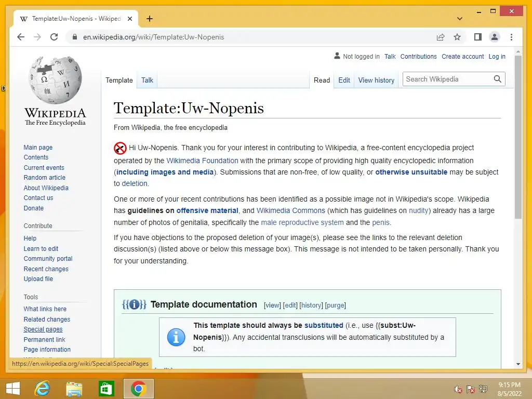The width and height of the screenshot is (532, 399).
Task: Go back to previous page in Chrome
Action: [21, 37]
